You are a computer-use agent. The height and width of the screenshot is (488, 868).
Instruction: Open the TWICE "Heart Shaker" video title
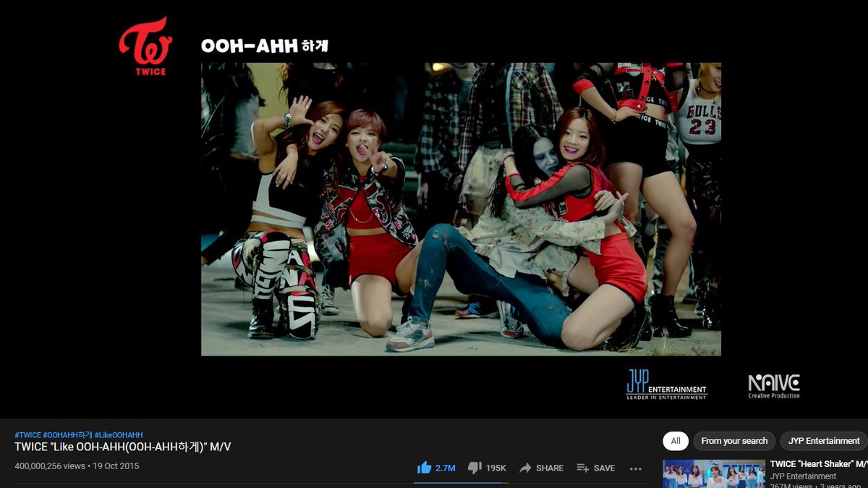coord(819,463)
